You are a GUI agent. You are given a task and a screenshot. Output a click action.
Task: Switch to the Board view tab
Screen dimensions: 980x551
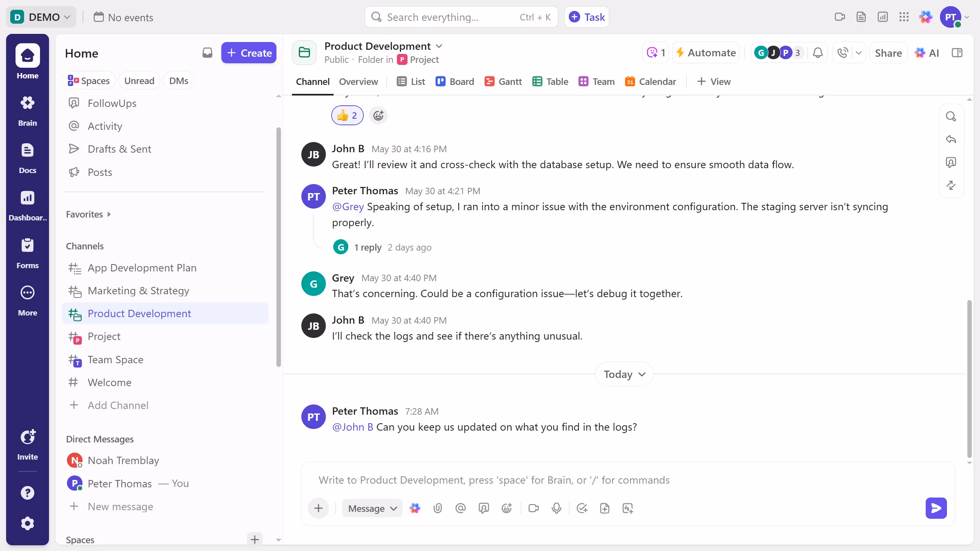point(454,81)
